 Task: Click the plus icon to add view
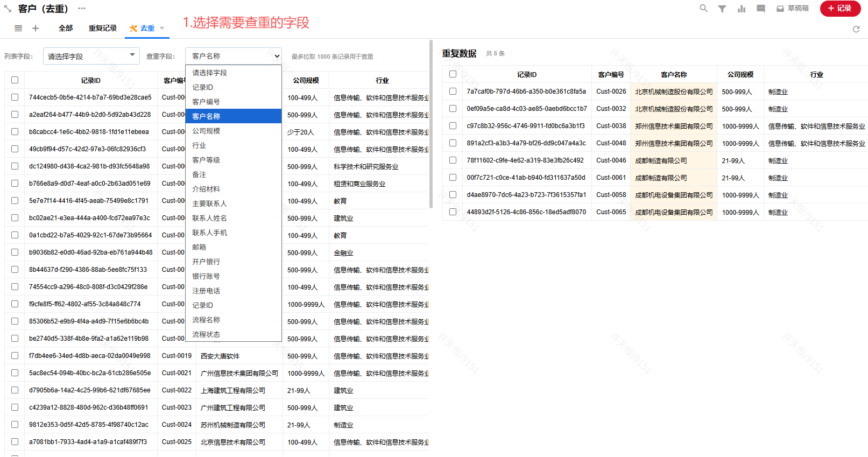36,28
